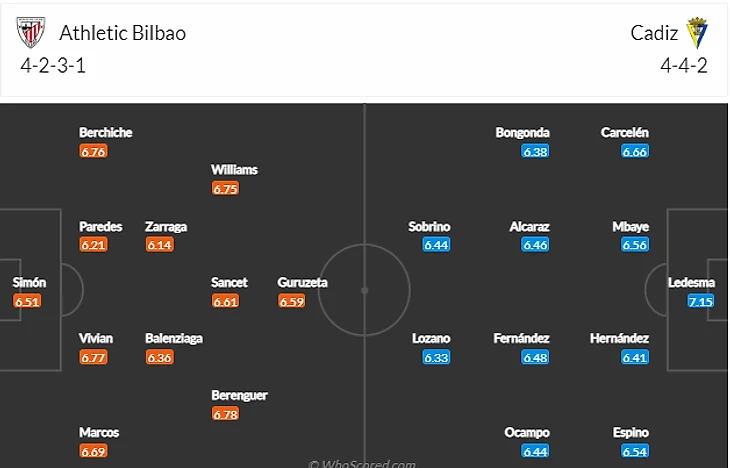Select player Lozano on the pitch
The image size is (730, 468).
coord(431,338)
